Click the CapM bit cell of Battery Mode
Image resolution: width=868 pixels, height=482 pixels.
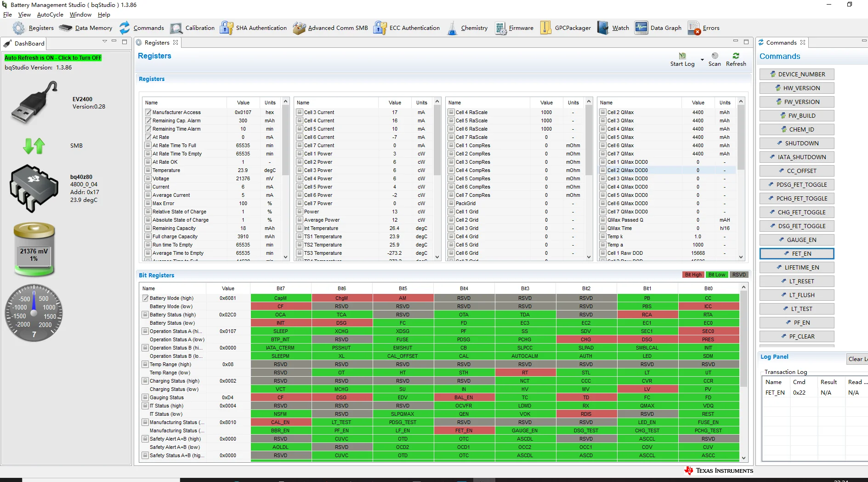[281, 298]
